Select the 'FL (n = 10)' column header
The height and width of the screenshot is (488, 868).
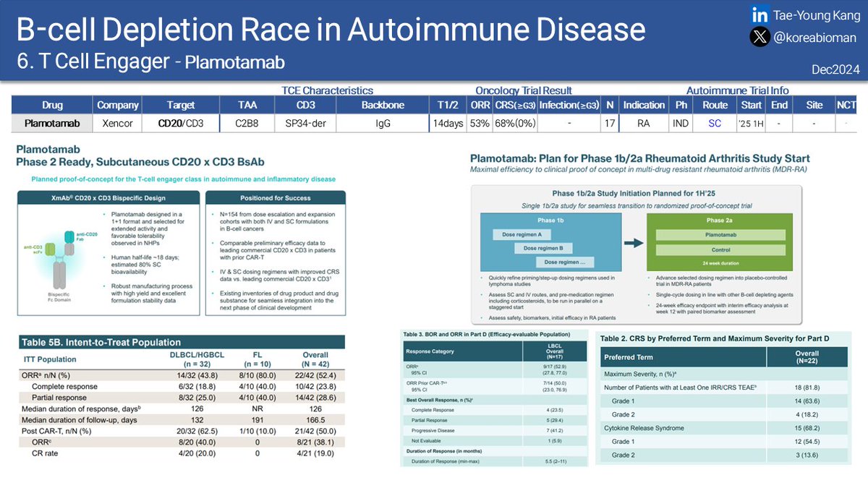click(x=258, y=359)
